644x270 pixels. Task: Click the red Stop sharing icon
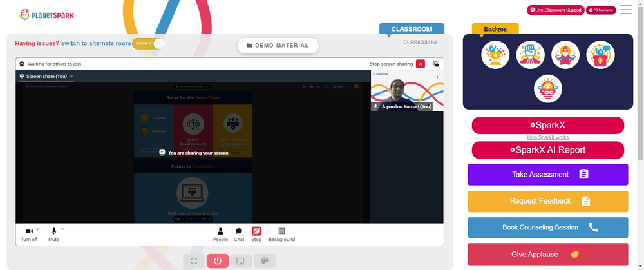pos(256,231)
